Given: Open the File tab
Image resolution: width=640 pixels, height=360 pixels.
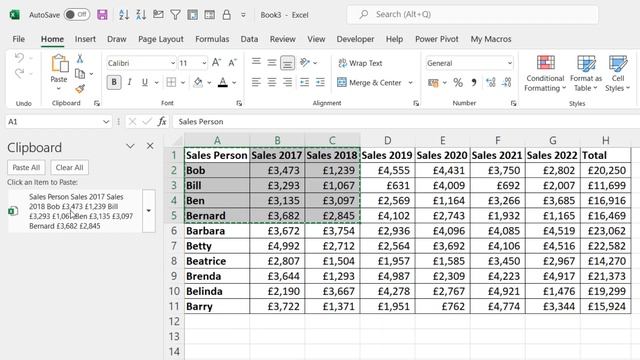Looking at the screenshot, I should [x=18, y=39].
